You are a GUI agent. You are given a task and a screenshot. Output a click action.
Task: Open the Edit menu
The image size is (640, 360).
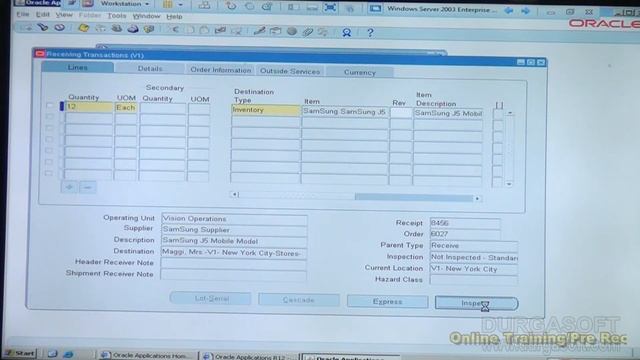42,15
